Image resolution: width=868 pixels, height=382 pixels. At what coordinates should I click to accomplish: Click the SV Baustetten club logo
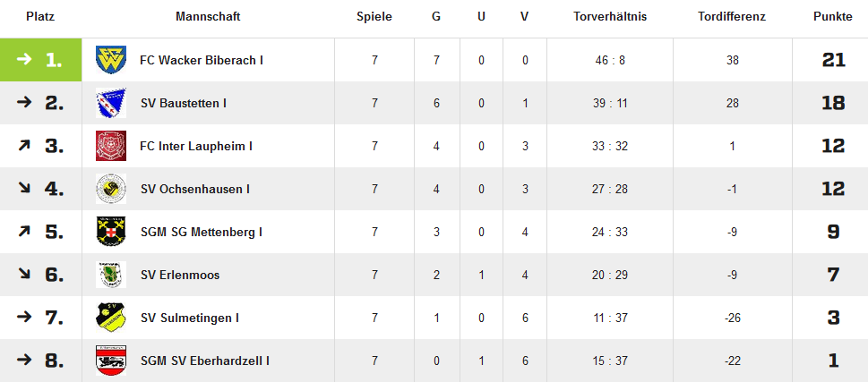pyautogui.click(x=111, y=103)
